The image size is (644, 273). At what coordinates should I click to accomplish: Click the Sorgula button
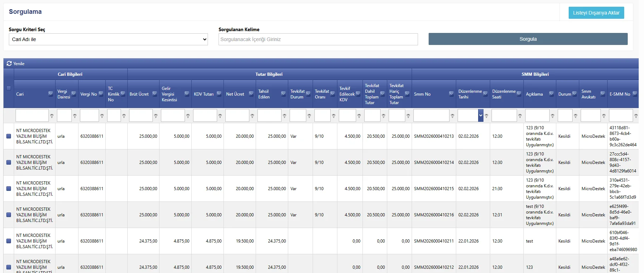[x=528, y=39]
